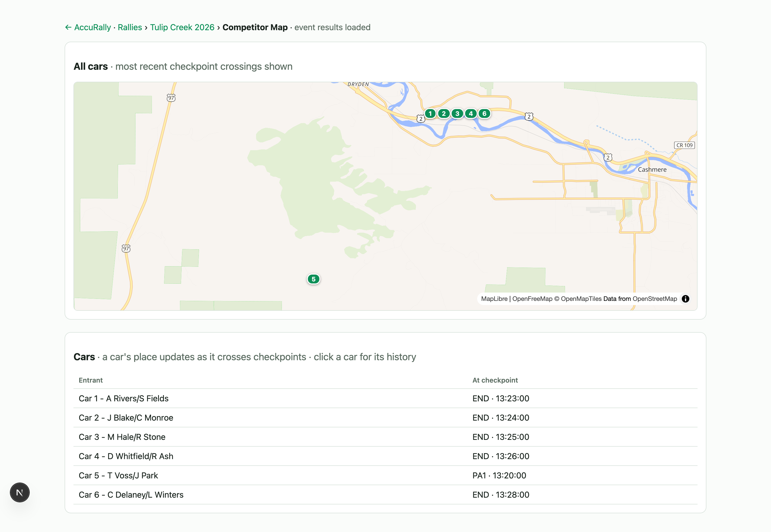The image size is (771, 532).
Task: Click car 2 map marker
Action: 444,114
